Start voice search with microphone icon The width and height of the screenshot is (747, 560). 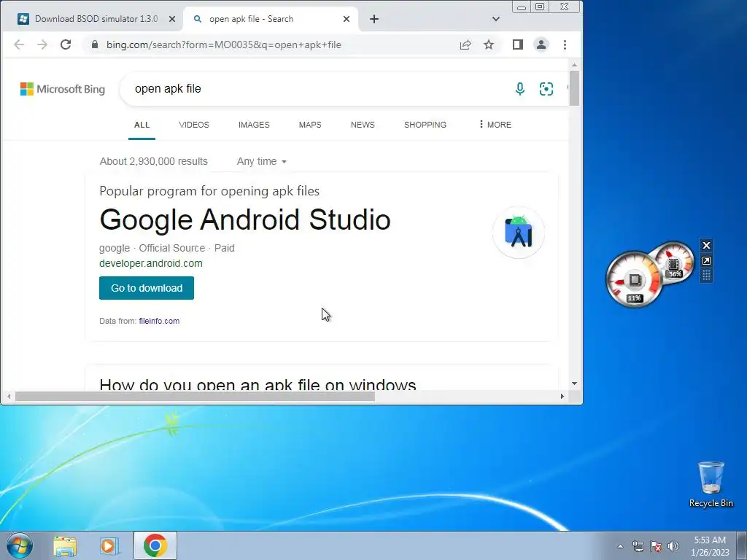coord(519,88)
